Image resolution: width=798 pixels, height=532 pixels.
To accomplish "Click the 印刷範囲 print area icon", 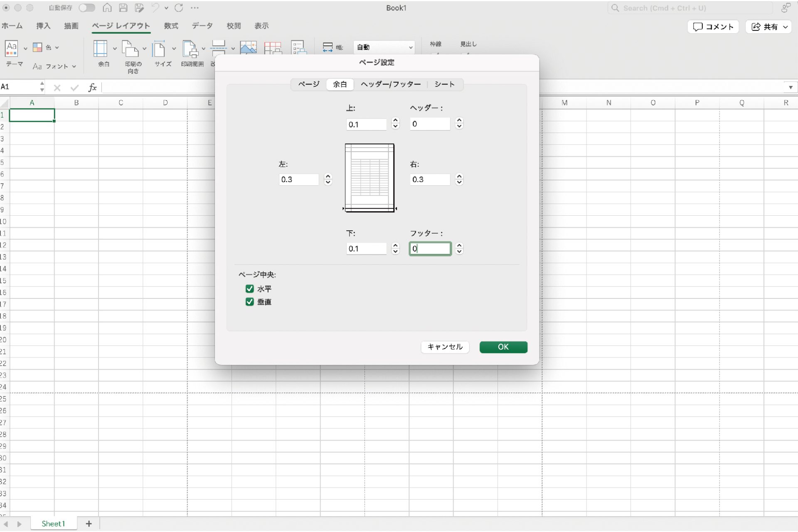I will [190, 49].
